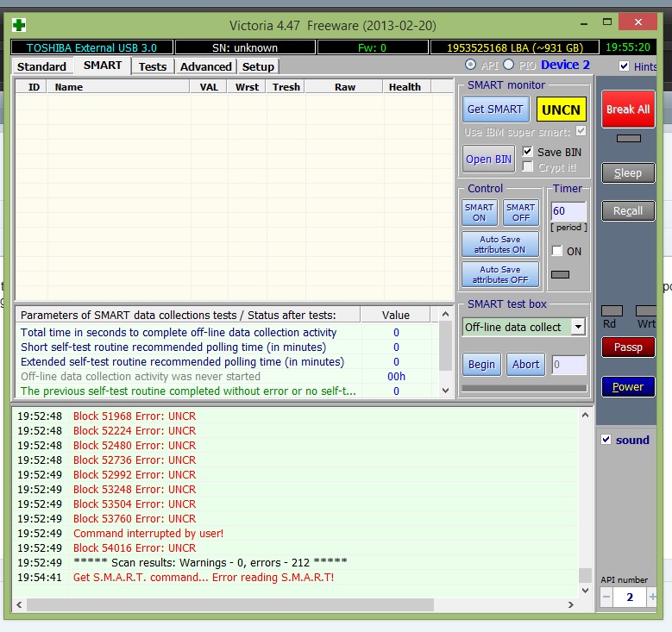The width and height of the screenshot is (672, 632).
Task: Open the Advanced tab
Action: tap(205, 66)
